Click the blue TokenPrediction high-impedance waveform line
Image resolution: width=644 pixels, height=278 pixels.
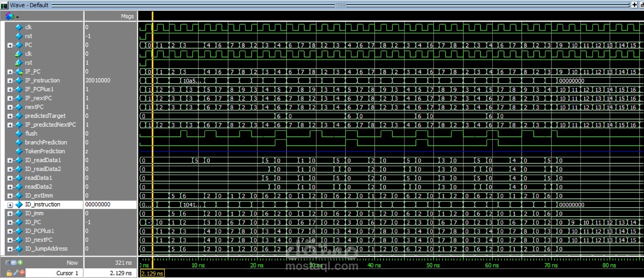[391, 152]
